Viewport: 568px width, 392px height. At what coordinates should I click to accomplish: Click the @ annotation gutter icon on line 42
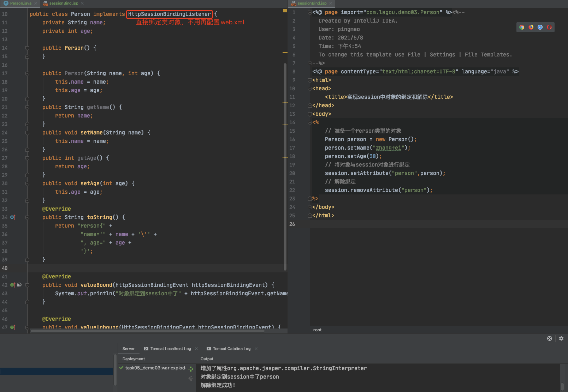[x=19, y=285]
